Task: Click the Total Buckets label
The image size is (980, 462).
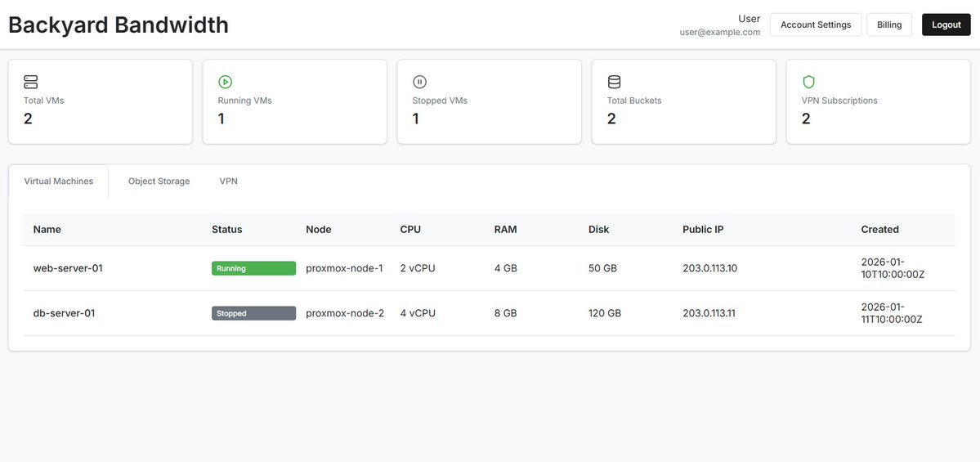Action: [x=634, y=101]
